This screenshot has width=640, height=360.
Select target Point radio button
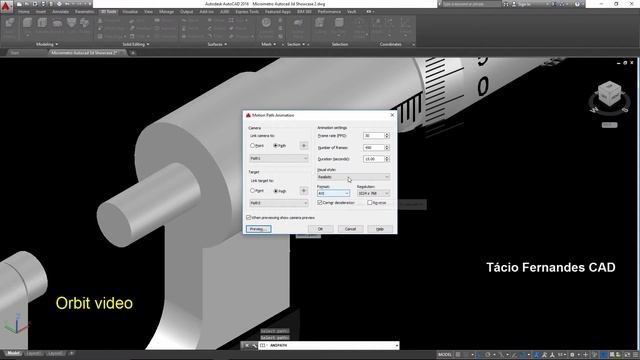click(252, 191)
